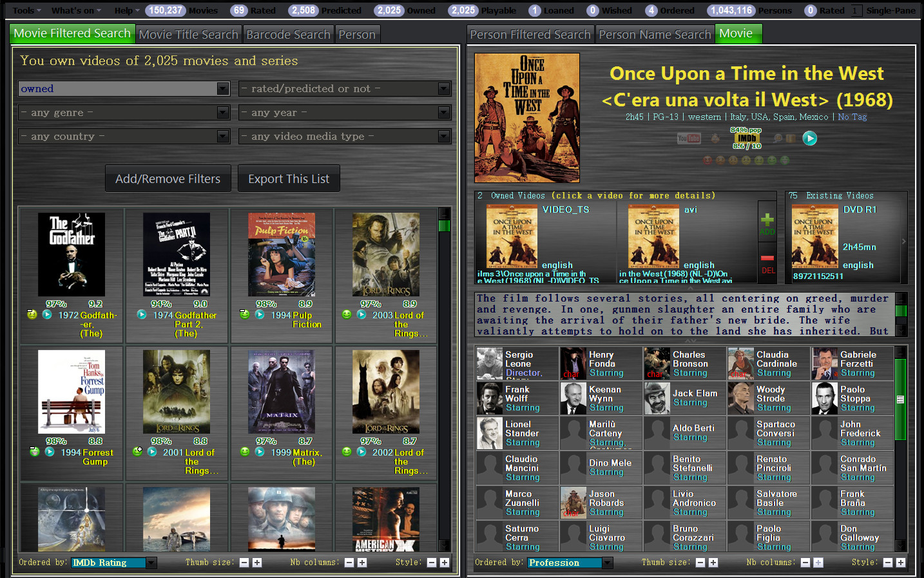
Task: Click the cardboard box icon beside IMDb
Action: click(x=790, y=139)
